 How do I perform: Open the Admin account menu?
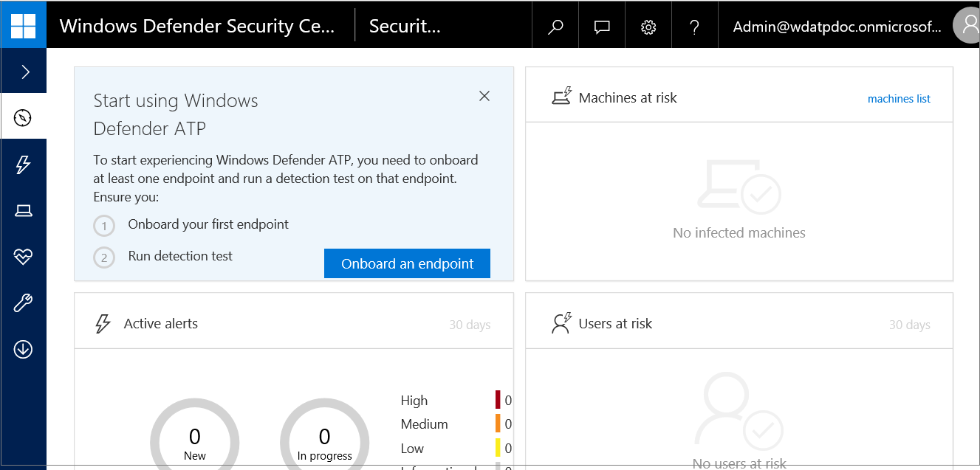pos(837,27)
